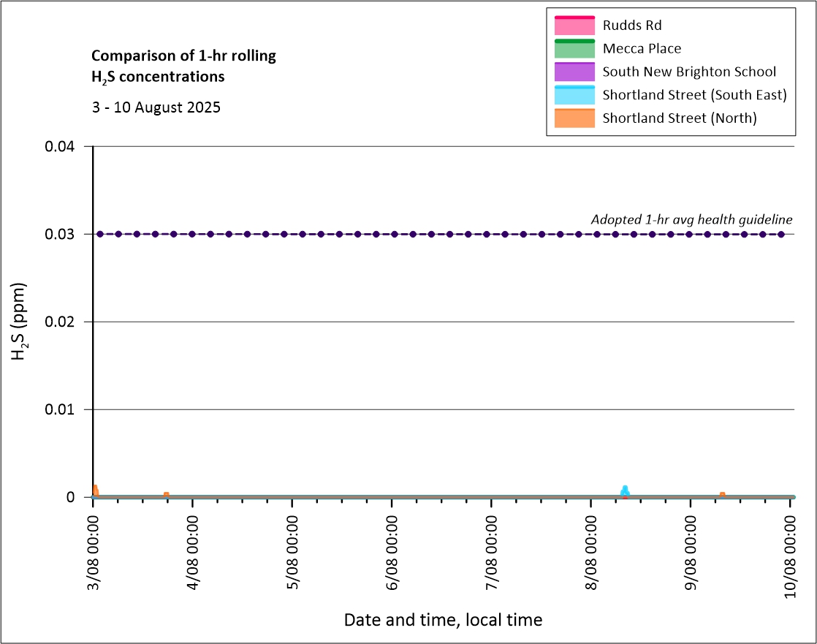
Task: Click the Adopted 1-hr avg health guideline annotation
Action: [691, 220]
